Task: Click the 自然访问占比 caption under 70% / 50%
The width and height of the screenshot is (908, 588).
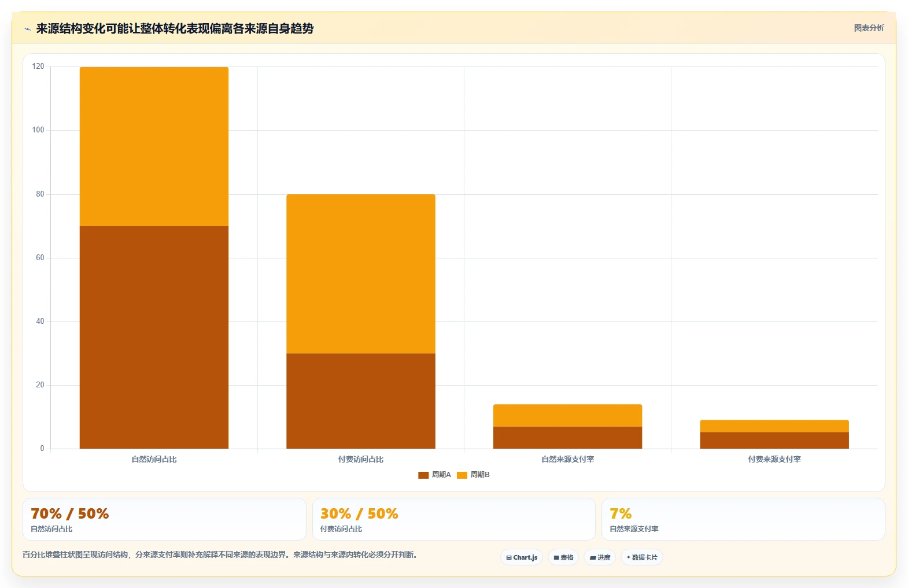Action: pos(51,529)
